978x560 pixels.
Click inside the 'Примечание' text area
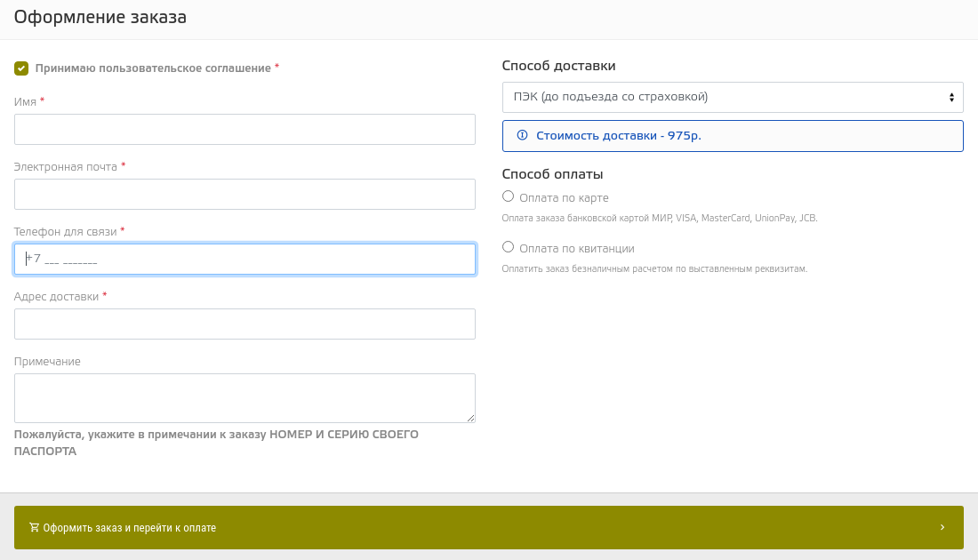pos(244,397)
